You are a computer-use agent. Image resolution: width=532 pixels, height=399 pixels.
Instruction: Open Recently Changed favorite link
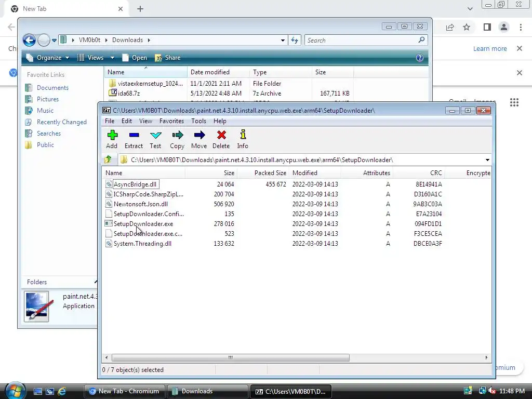[62, 122]
